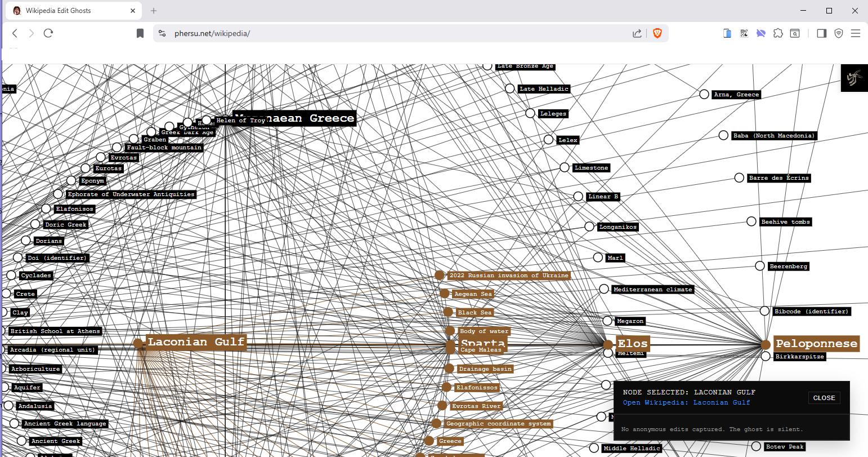Open the browser hamburger menu
The width and height of the screenshot is (868, 457).
click(856, 33)
